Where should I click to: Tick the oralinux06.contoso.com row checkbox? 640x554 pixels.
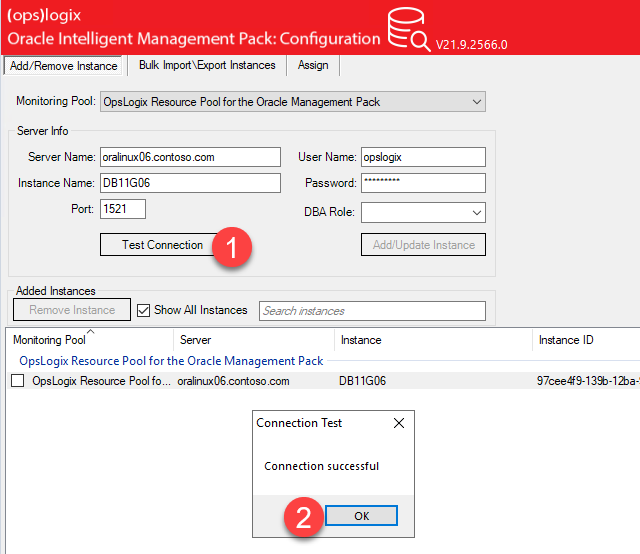pyautogui.click(x=18, y=381)
